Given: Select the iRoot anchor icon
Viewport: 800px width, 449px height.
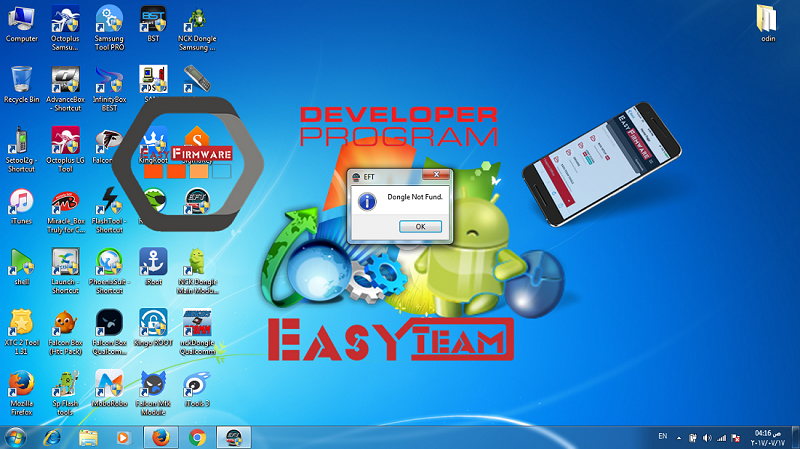Looking at the screenshot, I should click(153, 267).
